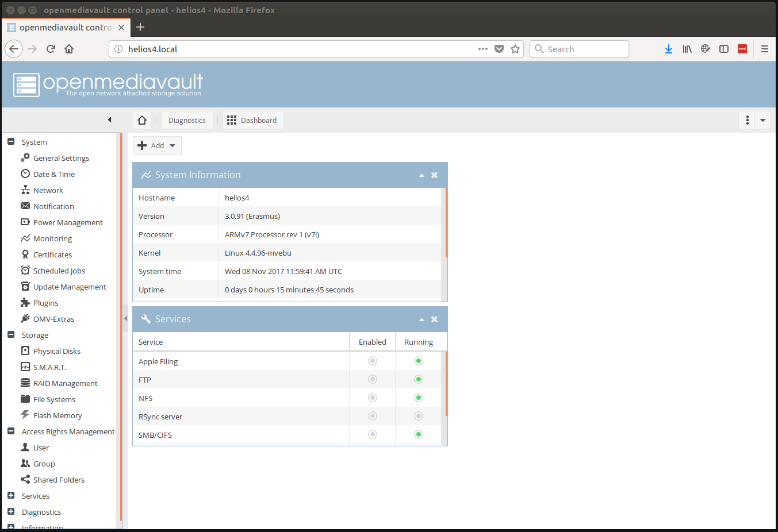Click the Certificates badge icon
The image size is (778, 532).
(25, 254)
